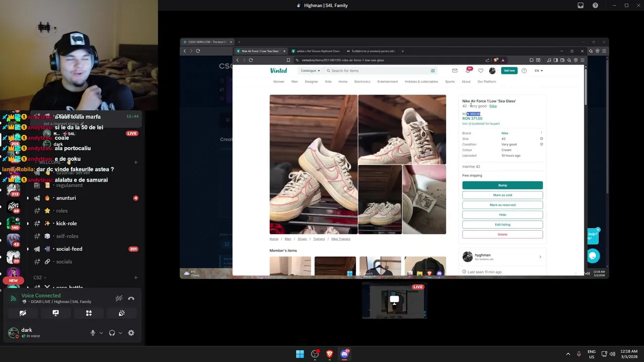Deafen Discord with the headphones icon

tap(112, 333)
